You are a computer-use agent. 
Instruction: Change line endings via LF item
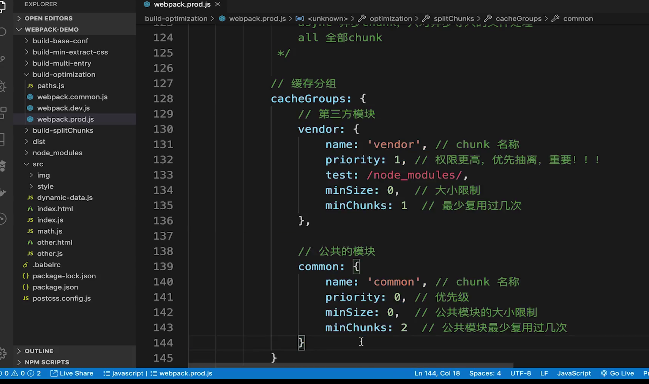tap(544, 373)
